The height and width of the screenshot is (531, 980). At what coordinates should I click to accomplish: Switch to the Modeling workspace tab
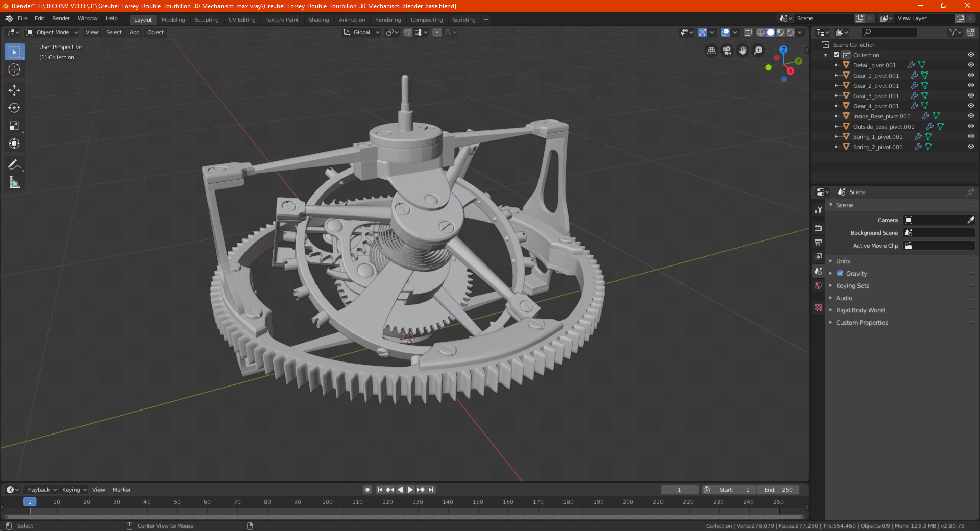tap(173, 20)
